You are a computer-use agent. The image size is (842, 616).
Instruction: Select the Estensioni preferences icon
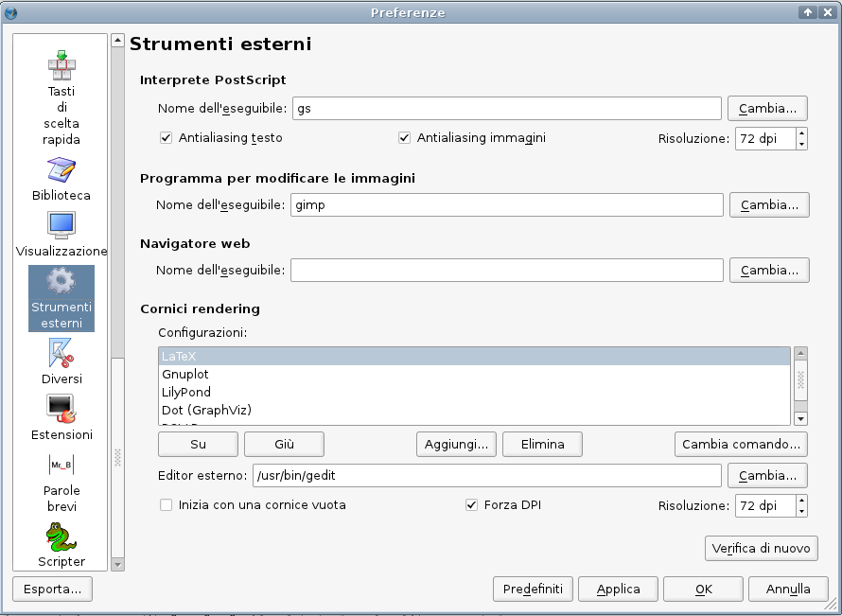[x=61, y=410]
